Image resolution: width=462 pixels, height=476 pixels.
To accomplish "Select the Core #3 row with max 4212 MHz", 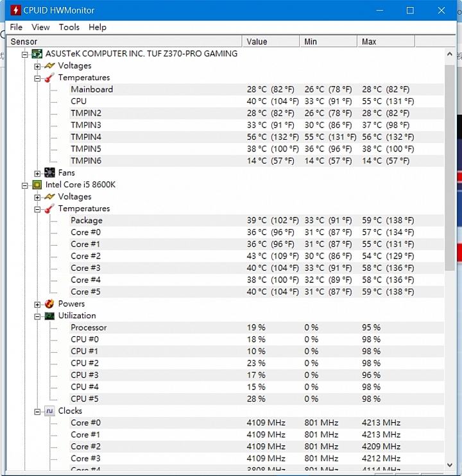I will (x=257, y=459).
